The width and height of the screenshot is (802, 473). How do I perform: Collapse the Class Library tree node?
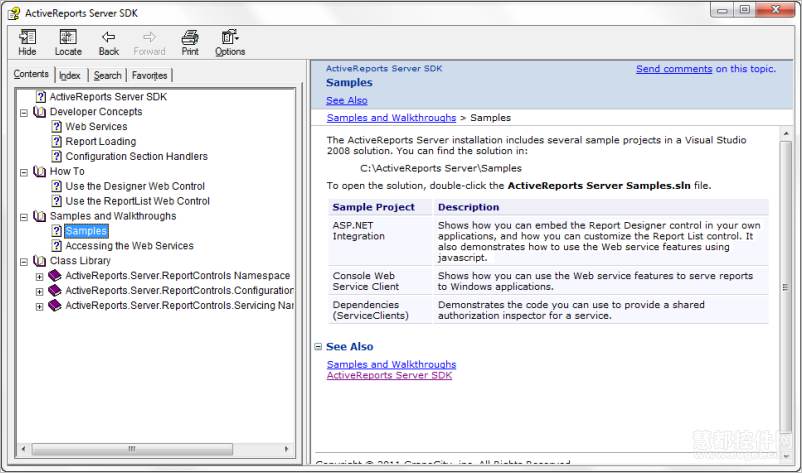point(24,262)
